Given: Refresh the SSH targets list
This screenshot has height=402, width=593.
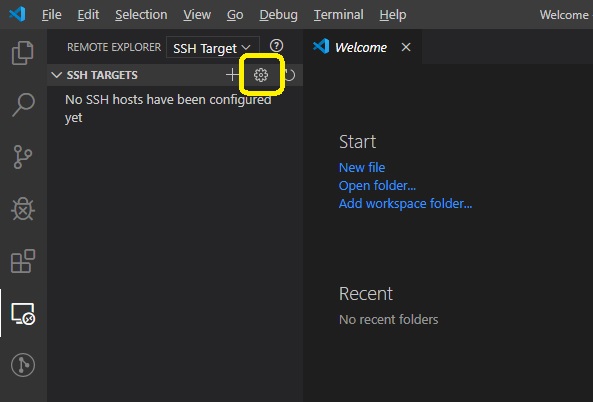Looking at the screenshot, I should [x=290, y=75].
